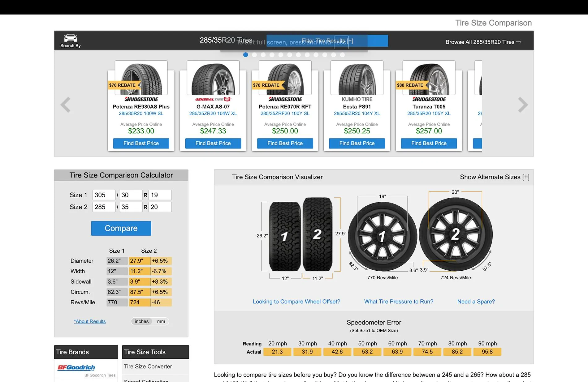This screenshot has height=382, width=588.
Task: Switch units to mm
Action: click(161, 321)
